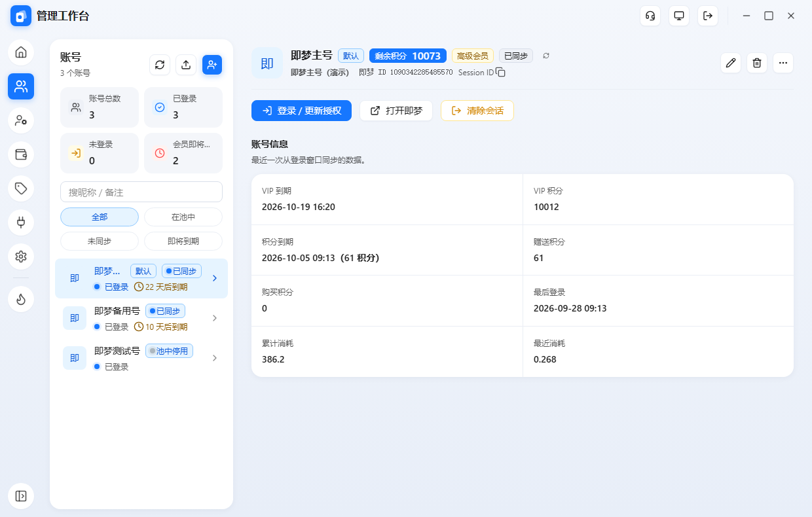The height and width of the screenshot is (517, 812).
Task: Focus the 搜昵称 / 备注 search field
Action: coord(141,192)
